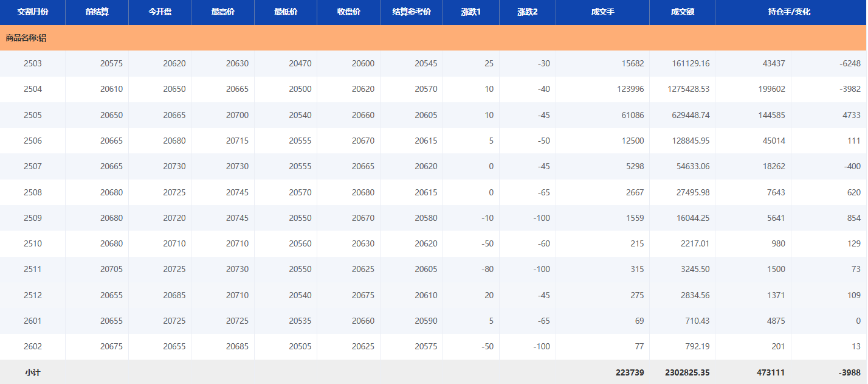Click the 结算参考价 column header
This screenshot has width=868, height=384.
tap(412, 12)
